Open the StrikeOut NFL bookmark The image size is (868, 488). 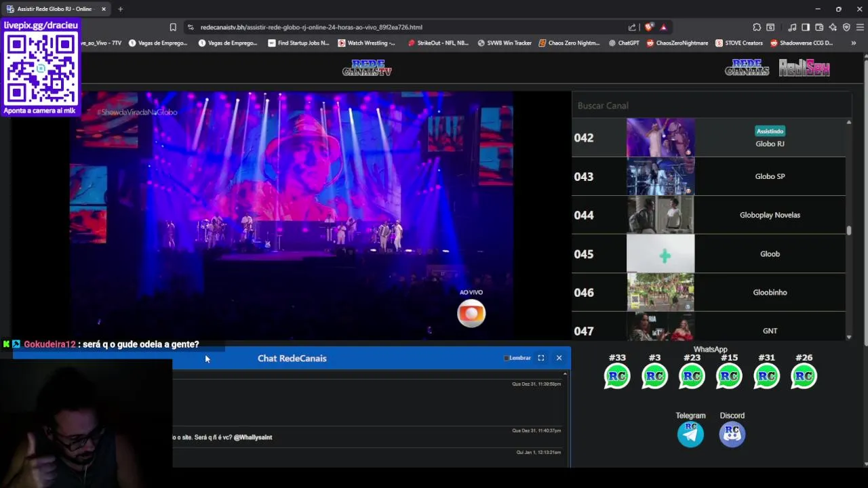point(438,43)
